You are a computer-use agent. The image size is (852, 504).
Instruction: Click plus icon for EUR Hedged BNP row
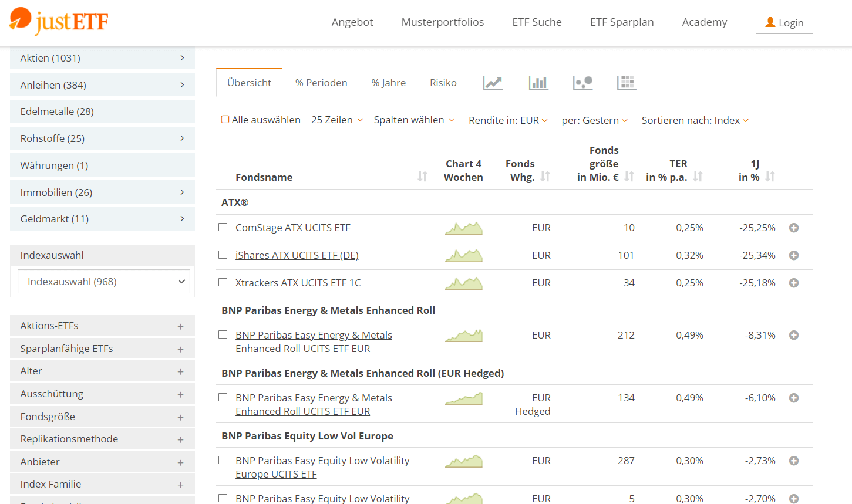pos(794,398)
